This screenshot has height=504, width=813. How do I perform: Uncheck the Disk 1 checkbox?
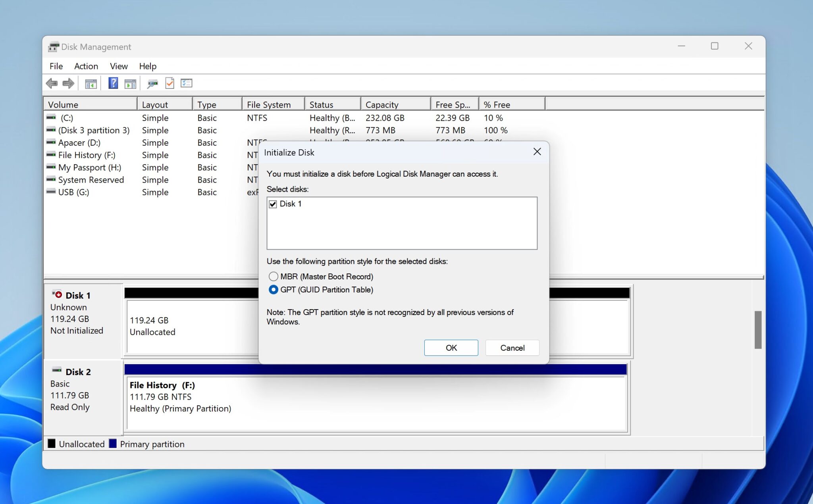coord(273,204)
